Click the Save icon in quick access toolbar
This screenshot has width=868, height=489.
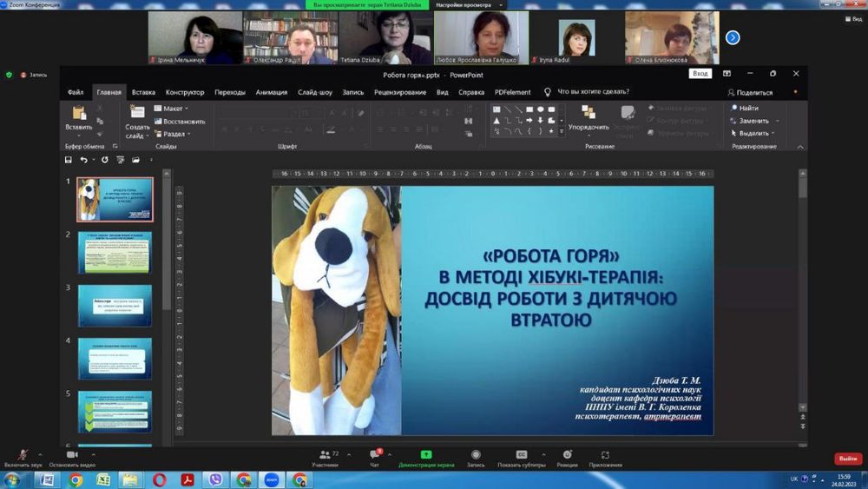tap(69, 160)
